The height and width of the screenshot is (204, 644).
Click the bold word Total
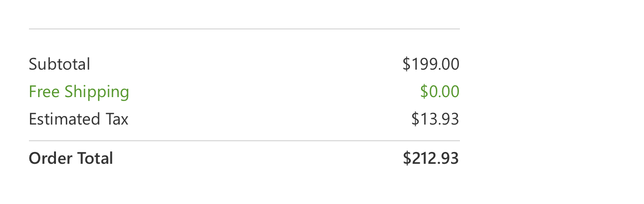coord(95,158)
